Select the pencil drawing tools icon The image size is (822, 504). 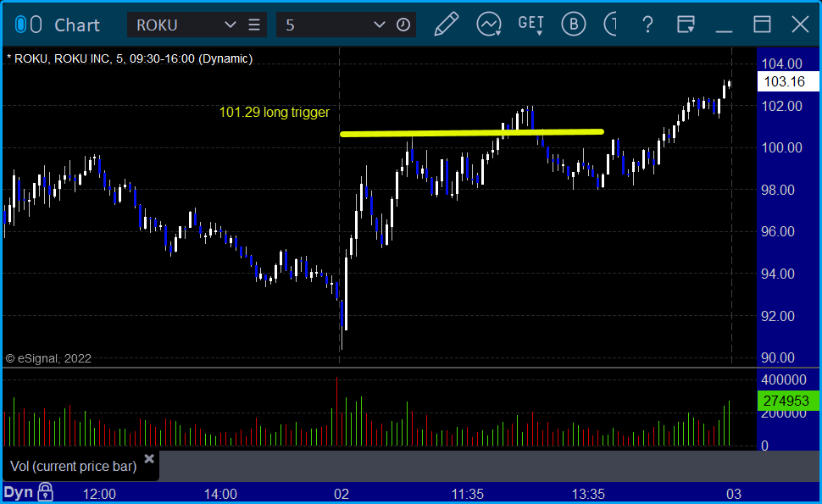click(447, 24)
